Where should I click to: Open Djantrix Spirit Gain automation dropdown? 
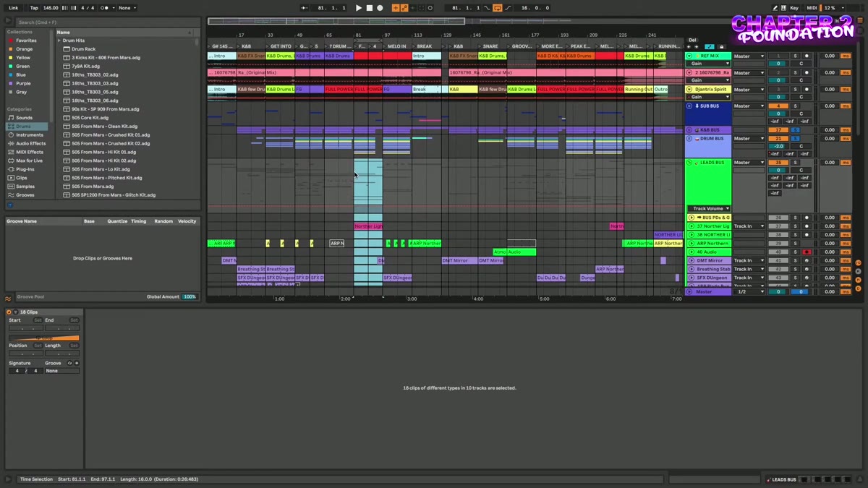click(708, 97)
